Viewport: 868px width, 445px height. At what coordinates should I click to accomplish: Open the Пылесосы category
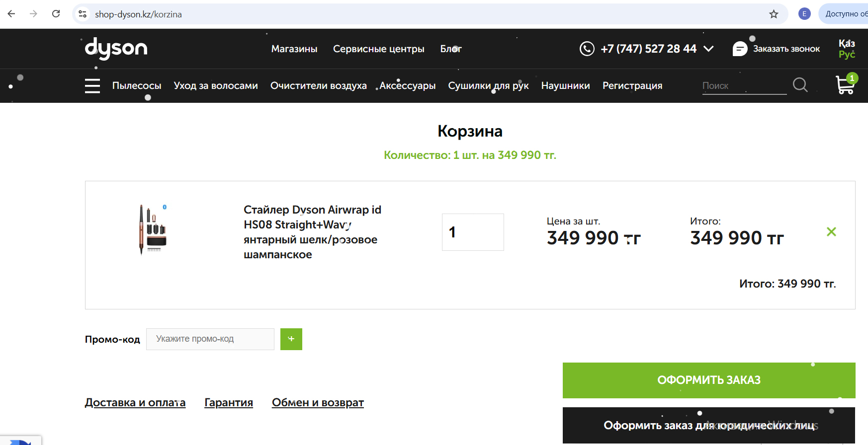[137, 85]
